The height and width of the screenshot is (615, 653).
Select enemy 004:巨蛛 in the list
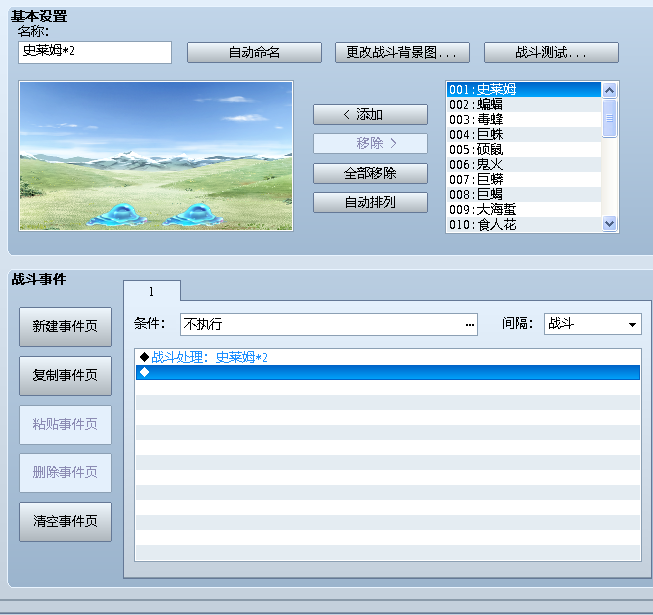coord(524,134)
